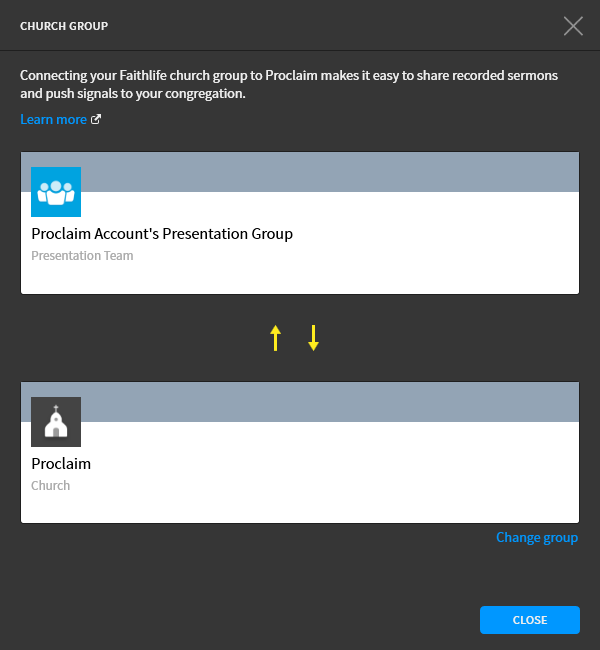Click the Presentation Team subtitle
The height and width of the screenshot is (650, 600).
82,256
